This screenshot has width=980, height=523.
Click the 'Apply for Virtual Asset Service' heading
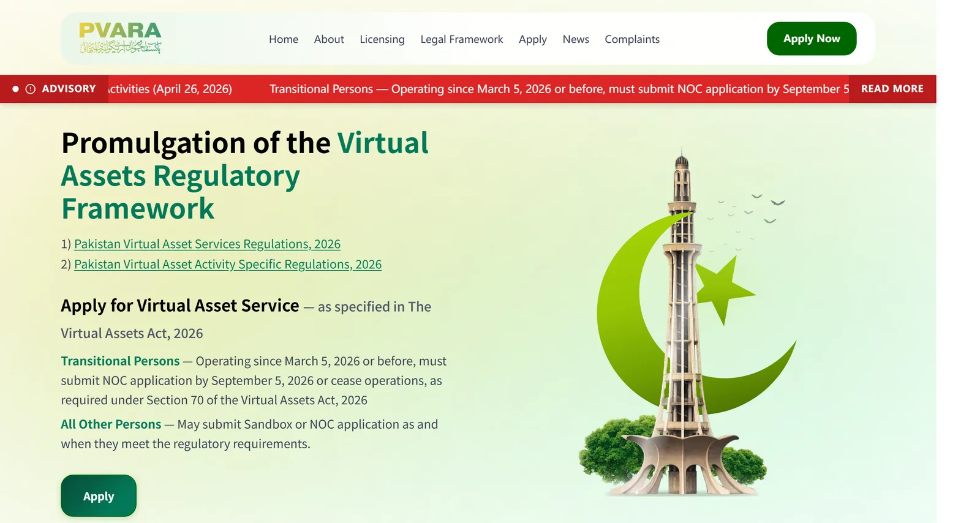[x=180, y=306]
